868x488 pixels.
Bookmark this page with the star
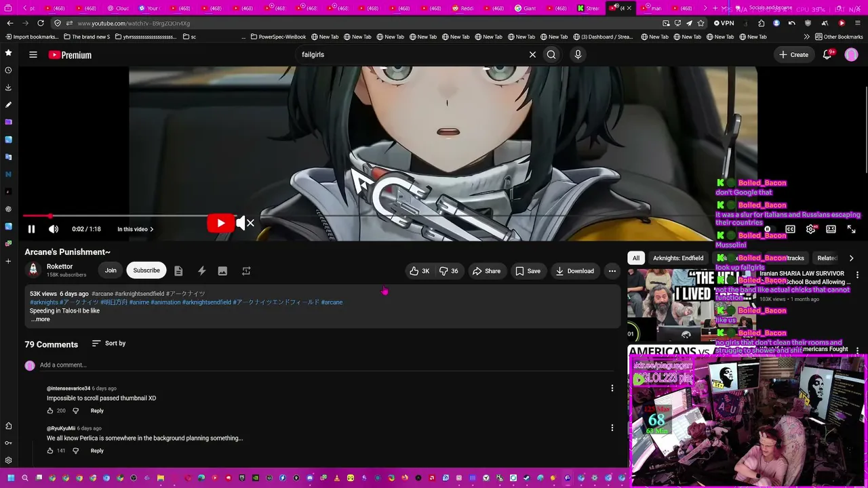pos(701,23)
